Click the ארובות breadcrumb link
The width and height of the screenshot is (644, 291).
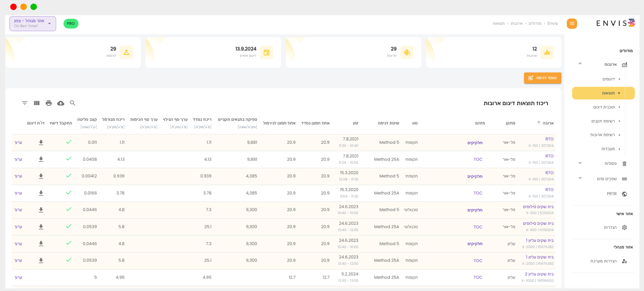(x=516, y=24)
